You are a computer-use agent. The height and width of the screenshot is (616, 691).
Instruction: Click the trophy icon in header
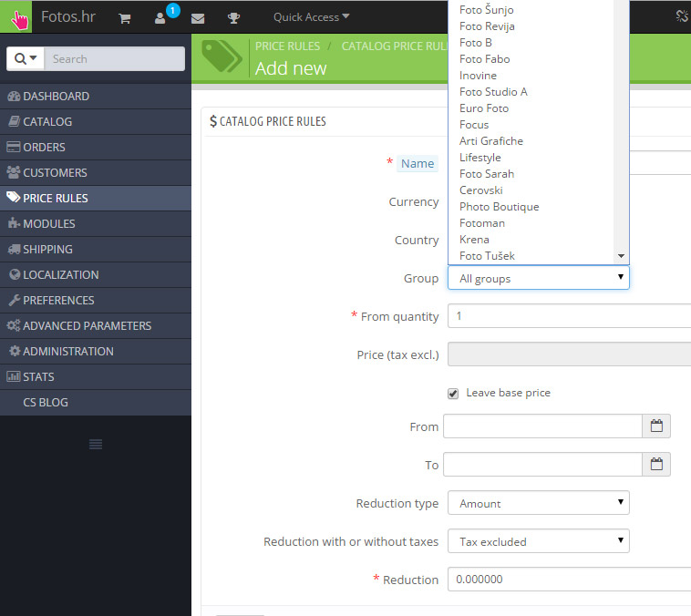pos(233,18)
